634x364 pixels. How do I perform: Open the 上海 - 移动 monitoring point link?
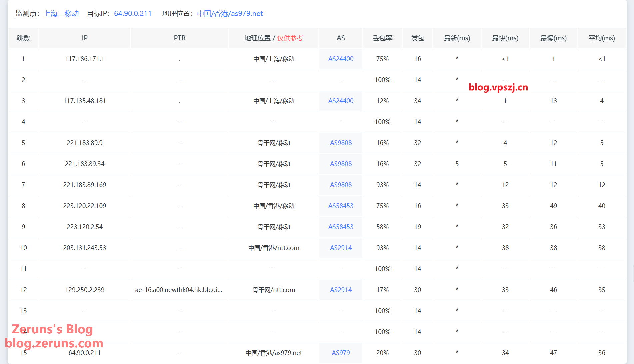click(x=61, y=14)
